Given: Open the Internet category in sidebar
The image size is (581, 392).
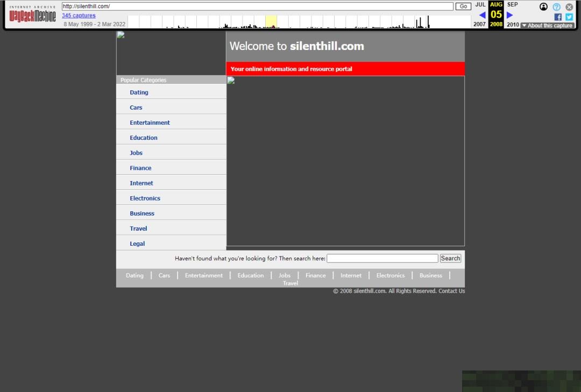Looking at the screenshot, I should click(x=141, y=183).
